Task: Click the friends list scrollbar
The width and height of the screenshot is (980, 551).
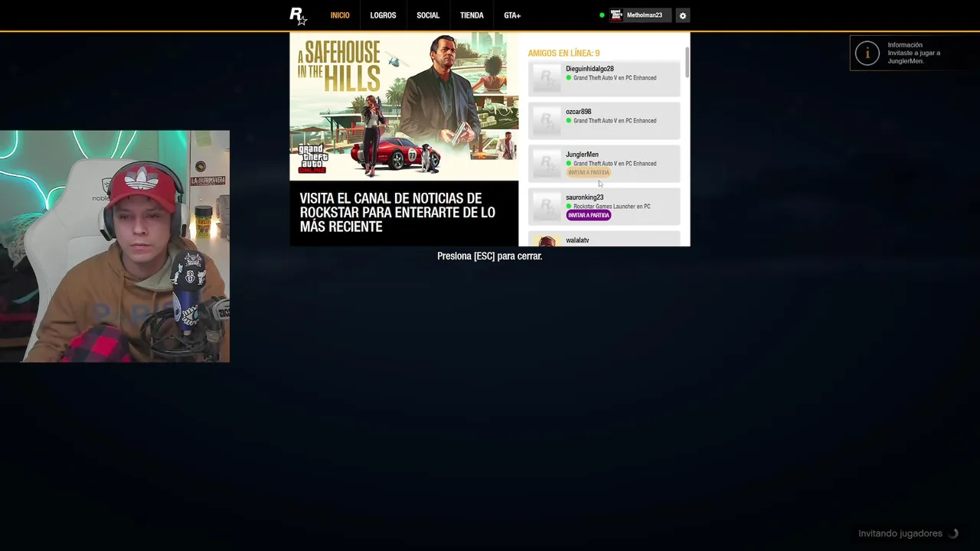Action: pos(687,62)
